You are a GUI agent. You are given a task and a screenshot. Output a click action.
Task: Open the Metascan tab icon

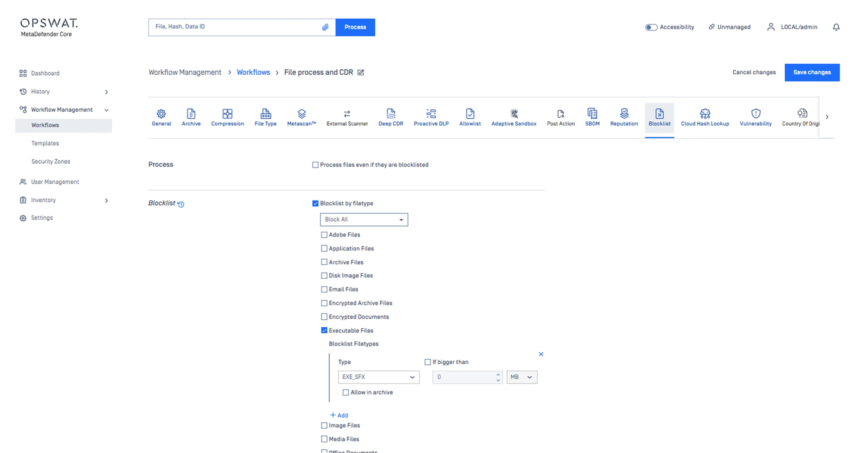(302, 114)
